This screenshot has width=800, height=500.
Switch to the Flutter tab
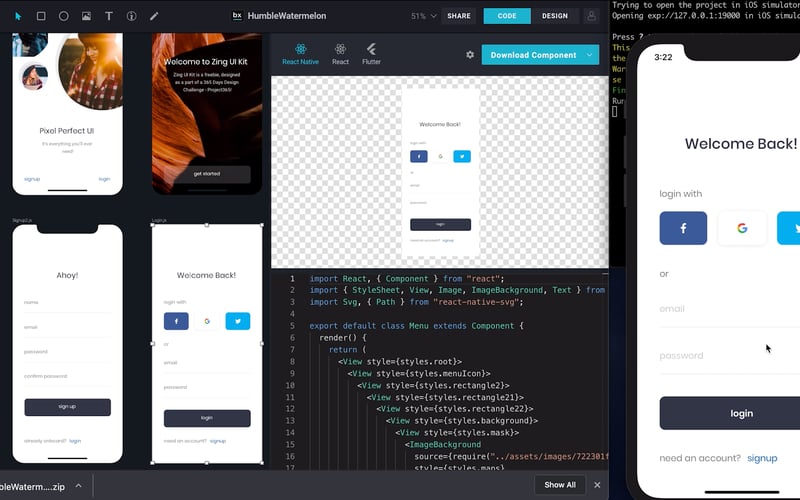pyautogui.click(x=371, y=54)
